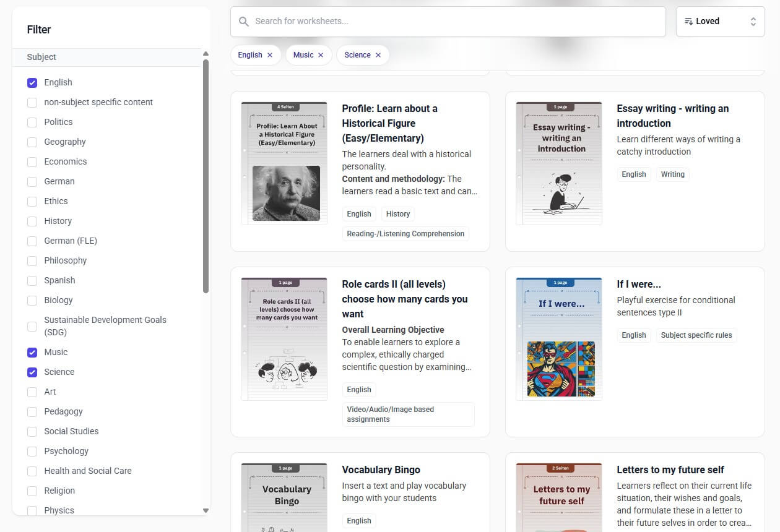The height and width of the screenshot is (532, 780).
Task: Click Vocabulary Bingo description text
Action: point(404,492)
